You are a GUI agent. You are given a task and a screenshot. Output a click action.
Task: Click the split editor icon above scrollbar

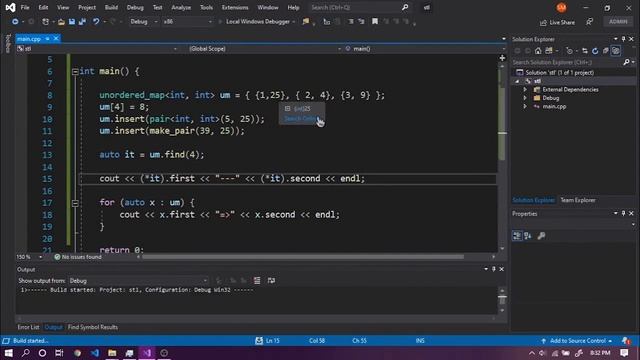coord(502,58)
